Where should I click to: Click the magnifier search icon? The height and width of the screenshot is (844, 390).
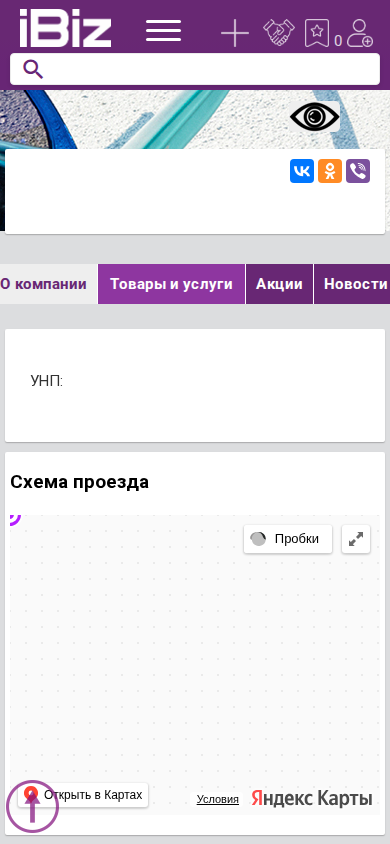(x=33, y=69)
